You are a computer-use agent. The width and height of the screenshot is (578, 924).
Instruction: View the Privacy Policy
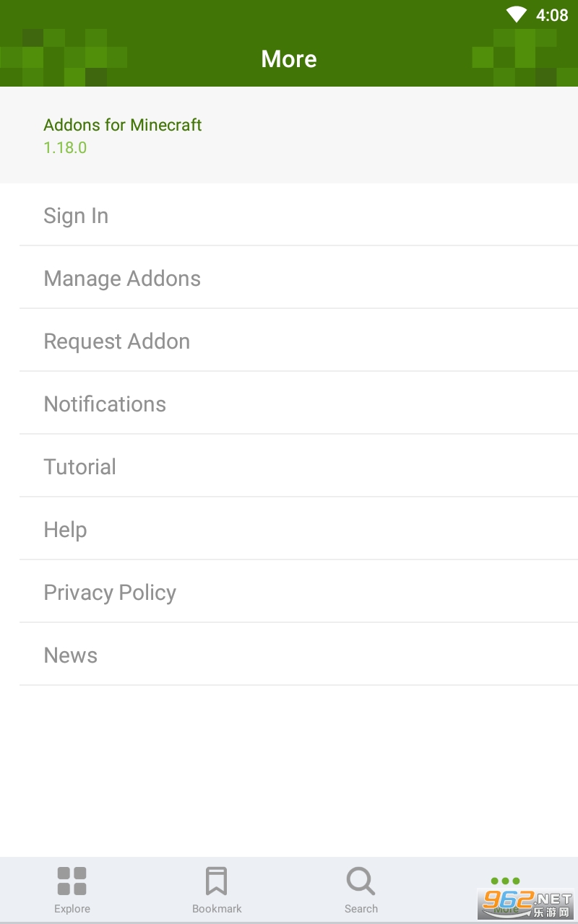pos(110,593)
